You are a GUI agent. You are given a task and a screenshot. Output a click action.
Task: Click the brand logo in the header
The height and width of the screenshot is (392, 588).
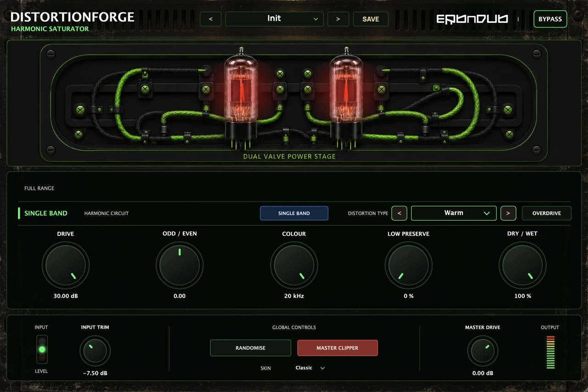coord(472,19)
